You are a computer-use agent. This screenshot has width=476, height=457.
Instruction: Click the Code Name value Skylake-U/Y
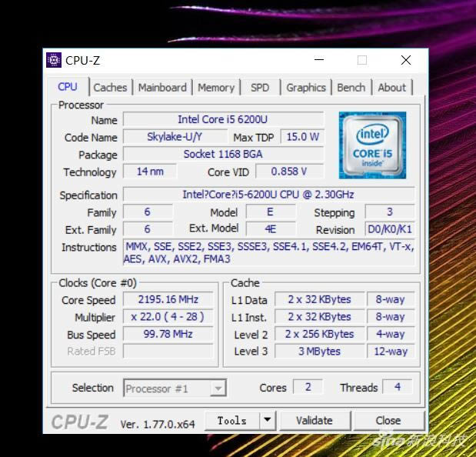pyautogui.click(x=175, y=137)
